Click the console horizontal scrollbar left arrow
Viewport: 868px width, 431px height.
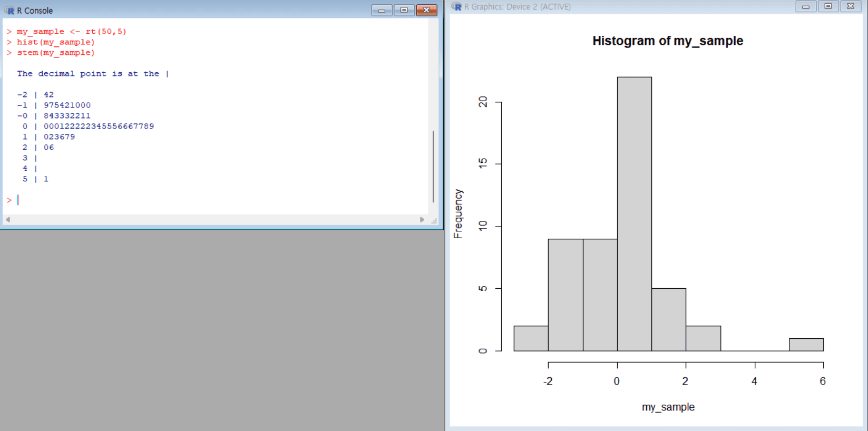click(x=7, y=220)
